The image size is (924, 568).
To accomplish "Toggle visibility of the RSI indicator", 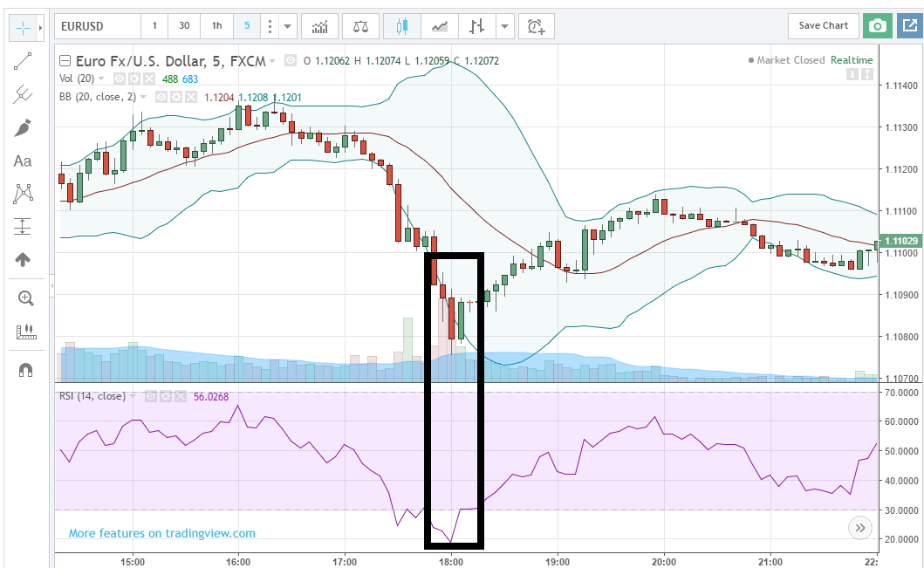I will (x=151, y=396).
